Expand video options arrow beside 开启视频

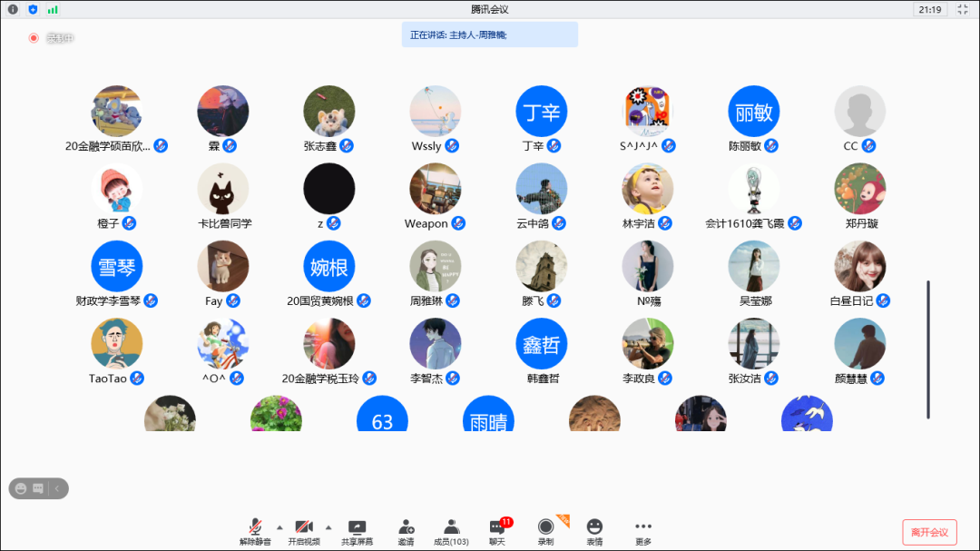tap(328, 526)
